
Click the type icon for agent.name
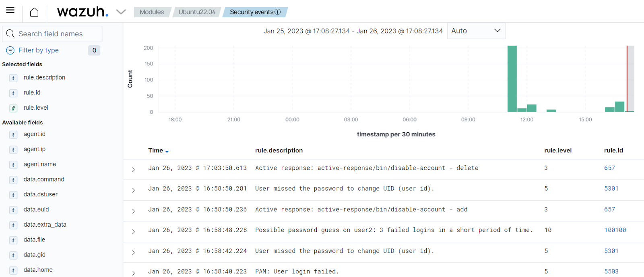point(13,165)
